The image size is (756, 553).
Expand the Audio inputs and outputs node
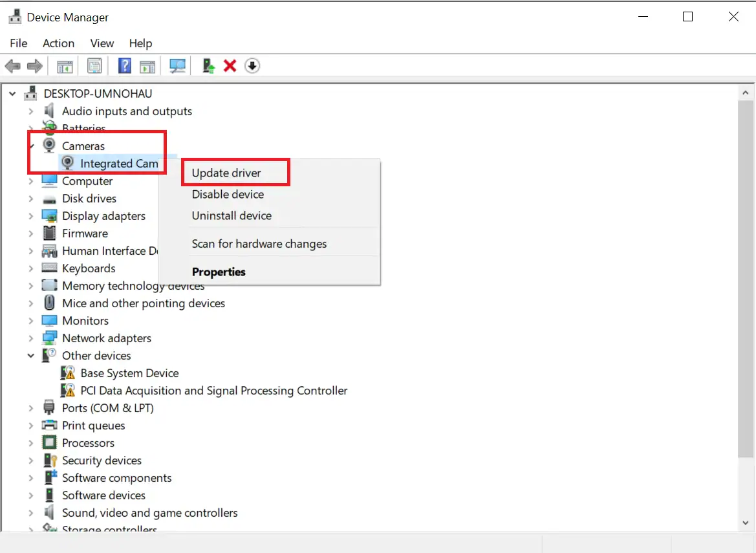pyautogui.click(x=30, y=111)
